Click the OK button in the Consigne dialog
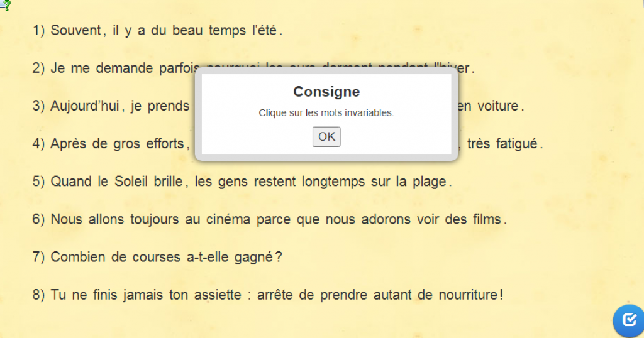 click(326, 136)
